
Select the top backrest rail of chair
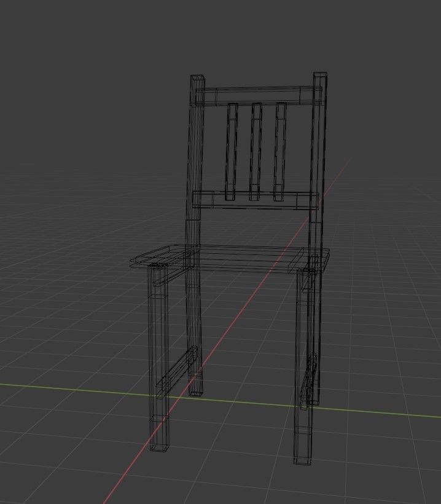coord(259,95)
